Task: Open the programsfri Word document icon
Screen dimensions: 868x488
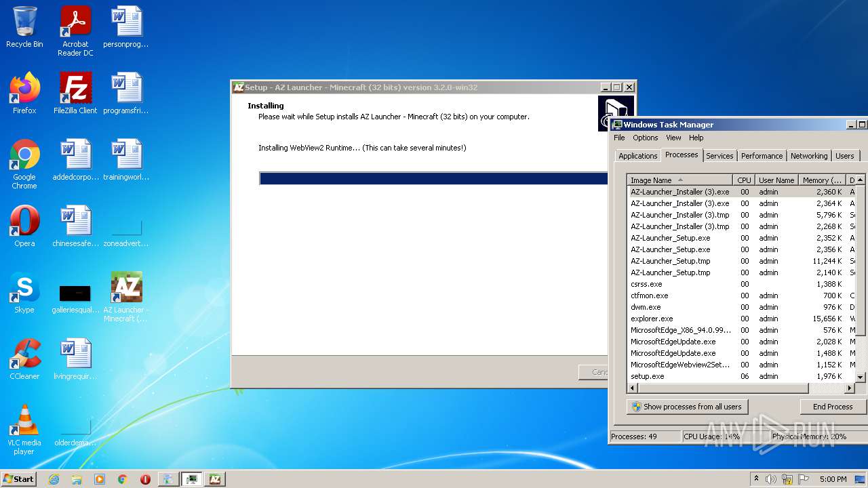Action: [x=126, y=94]
